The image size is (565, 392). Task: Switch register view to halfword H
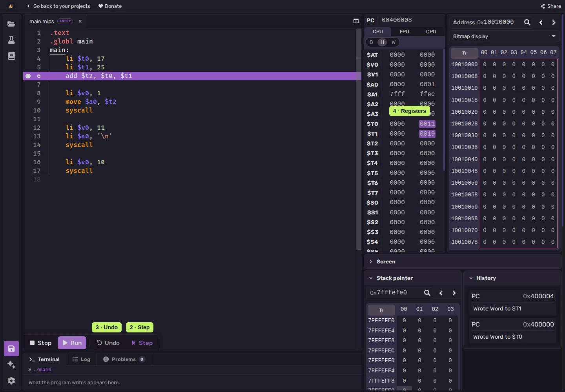coord(382,42)
